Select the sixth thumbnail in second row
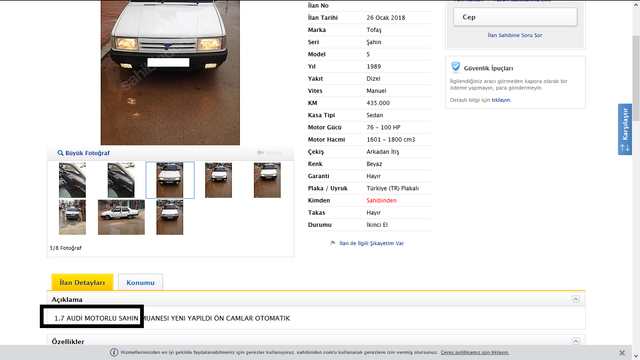The width and height of the screenshot is (640, 360). tap(72, 217)
